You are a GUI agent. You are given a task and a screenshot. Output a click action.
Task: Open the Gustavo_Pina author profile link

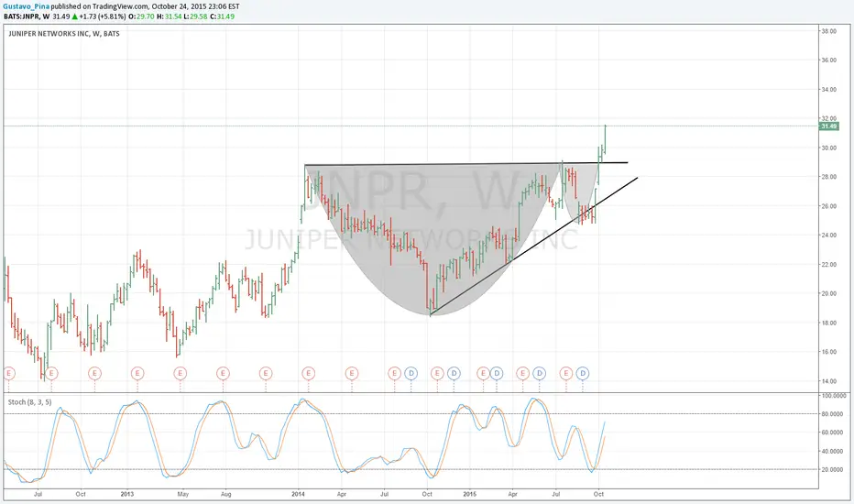[27, 6]
